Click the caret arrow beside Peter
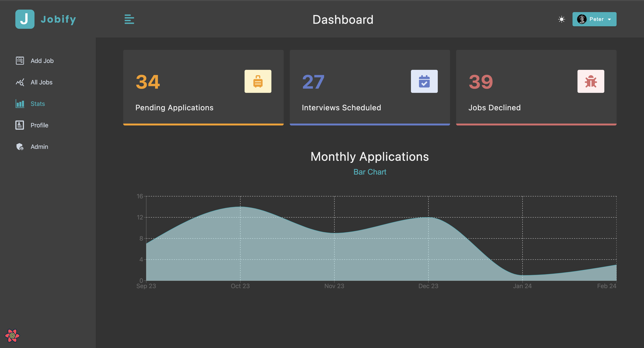644x348 pixels. (x=609, y=20)
